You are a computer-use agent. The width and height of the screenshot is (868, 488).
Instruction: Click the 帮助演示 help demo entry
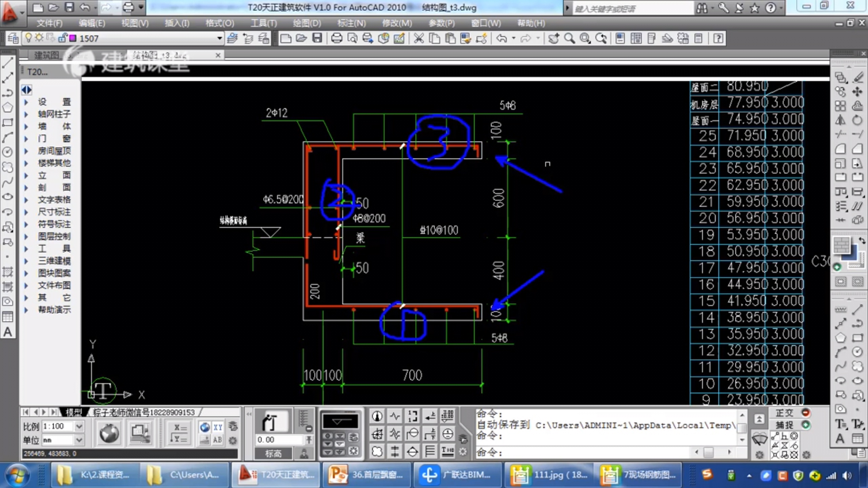coord(54,309)
